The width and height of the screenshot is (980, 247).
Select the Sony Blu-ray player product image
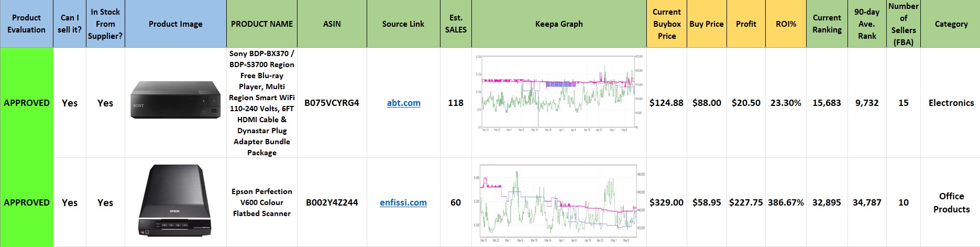coord(175,100)
